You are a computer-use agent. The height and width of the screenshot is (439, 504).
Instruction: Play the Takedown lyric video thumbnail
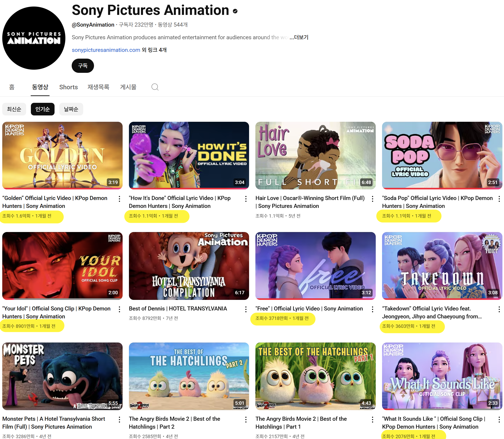tap(442, 266)
